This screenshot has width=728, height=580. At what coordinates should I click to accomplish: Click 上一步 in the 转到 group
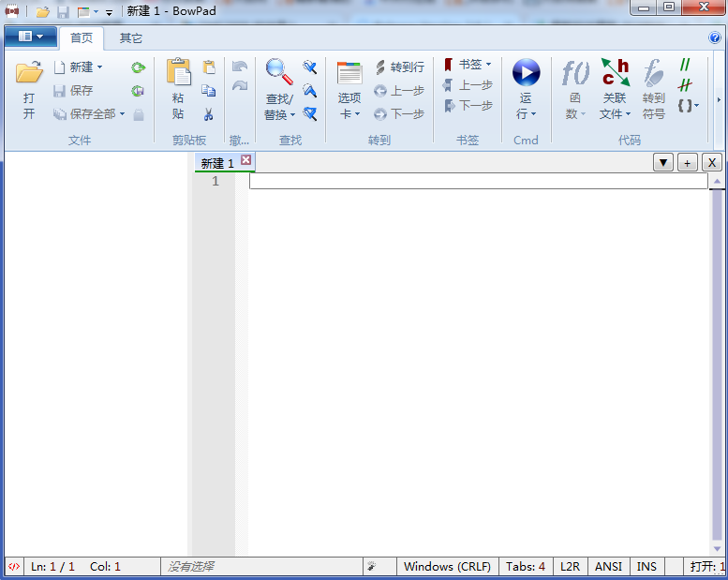click(x=399, y=91)
